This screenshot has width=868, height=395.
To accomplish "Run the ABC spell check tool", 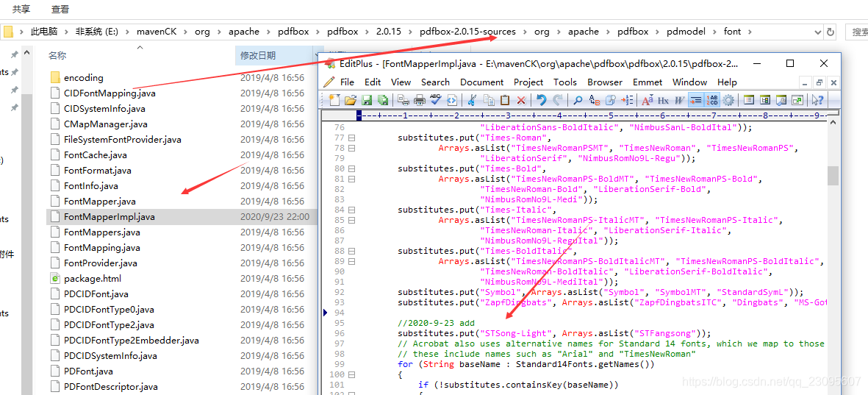I will (436, 100).
